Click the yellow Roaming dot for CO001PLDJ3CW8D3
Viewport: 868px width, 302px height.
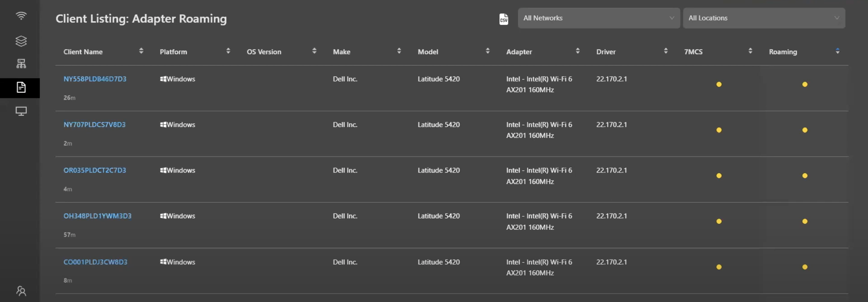pyautogui.click(x=805, y=267)
